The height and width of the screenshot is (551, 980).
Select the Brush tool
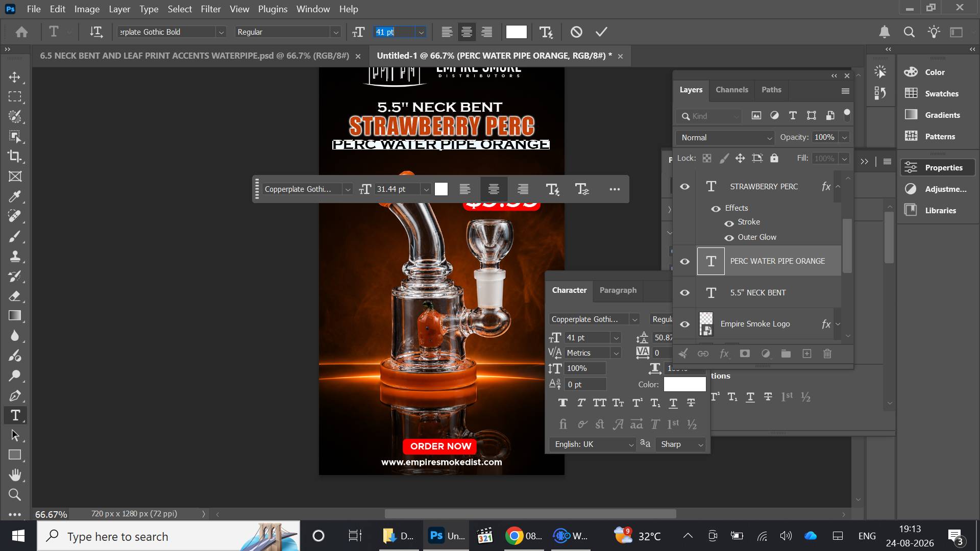tap(15, 236)
